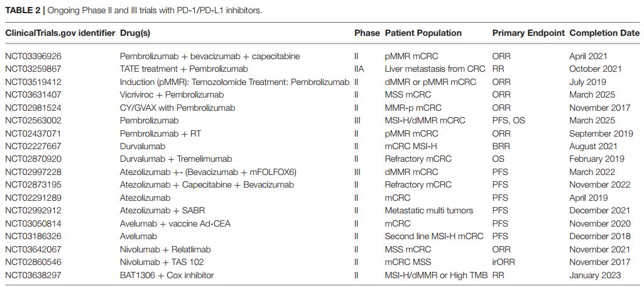Click the Phase column header
The image size is (644, 287).
click(367, 33)
